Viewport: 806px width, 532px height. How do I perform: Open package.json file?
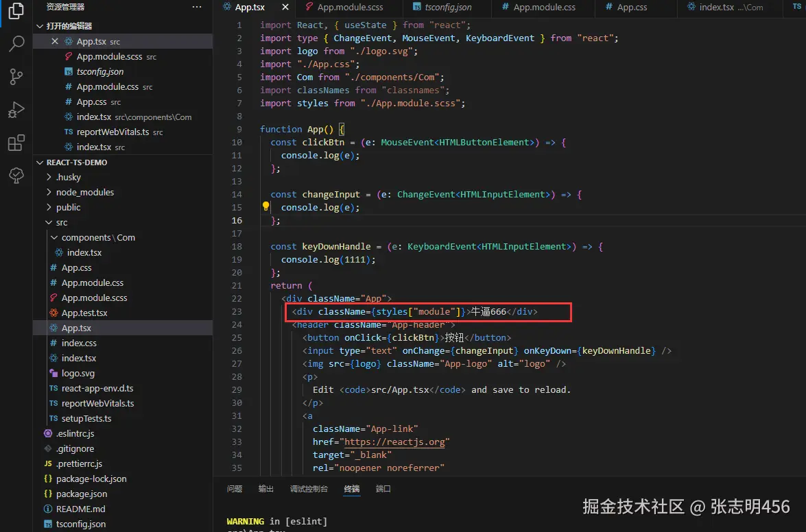[123, 494]
